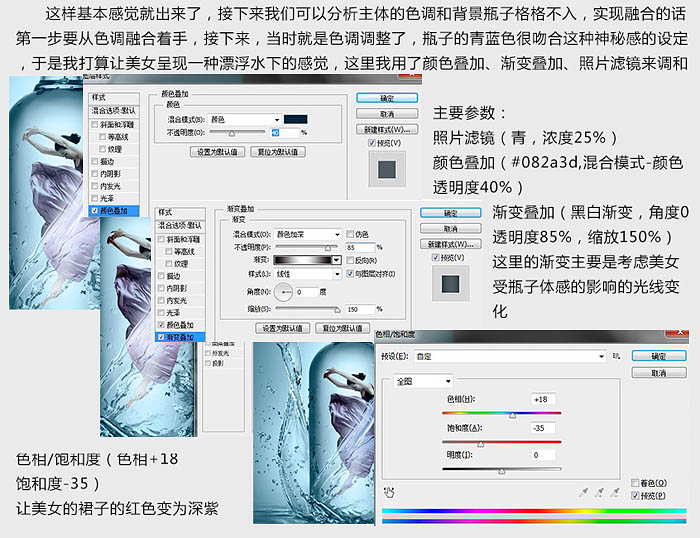700x538 pixels.
Task: Cancel Hue/Saturation dialog with 取消
Action: [659, 373]
